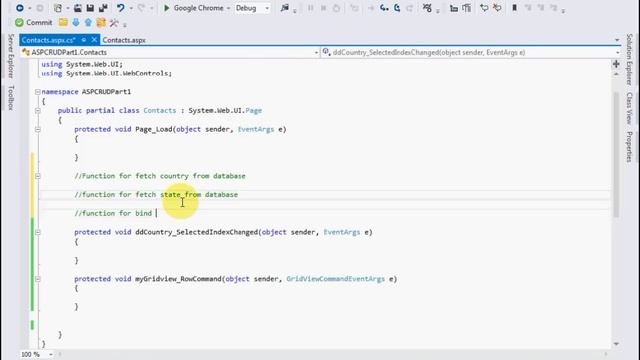The image size is (640, 360).
Task: Open the Solution Explorer side tab
Action: pos(629,60)
